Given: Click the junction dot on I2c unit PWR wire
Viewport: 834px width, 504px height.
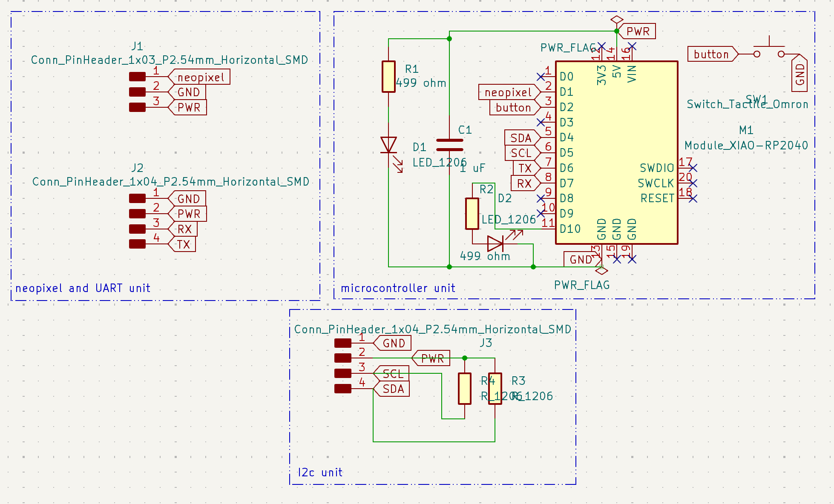Looking at the screenshot, I should 465,358.
